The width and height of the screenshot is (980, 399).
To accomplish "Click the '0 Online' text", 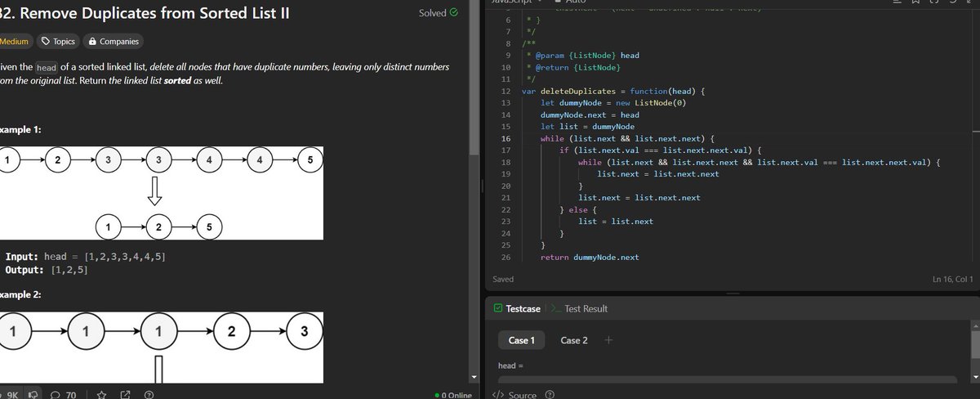I will (458, 396).
